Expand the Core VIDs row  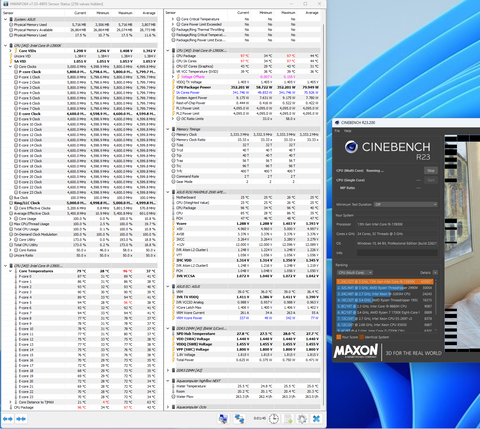tap(10, 51)
